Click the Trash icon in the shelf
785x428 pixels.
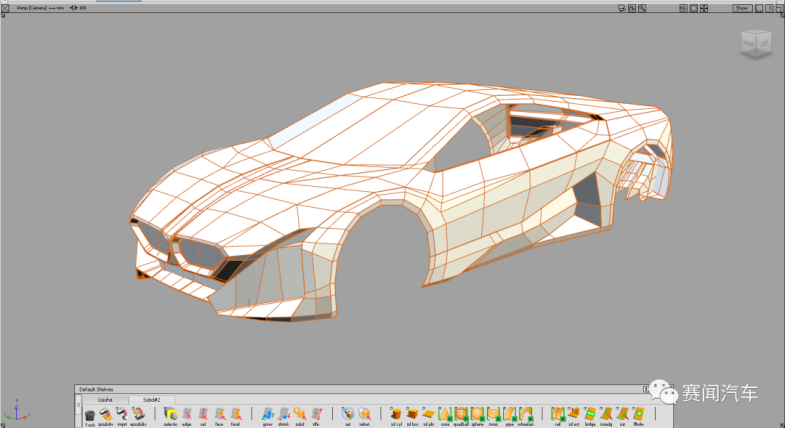(90, 414)
